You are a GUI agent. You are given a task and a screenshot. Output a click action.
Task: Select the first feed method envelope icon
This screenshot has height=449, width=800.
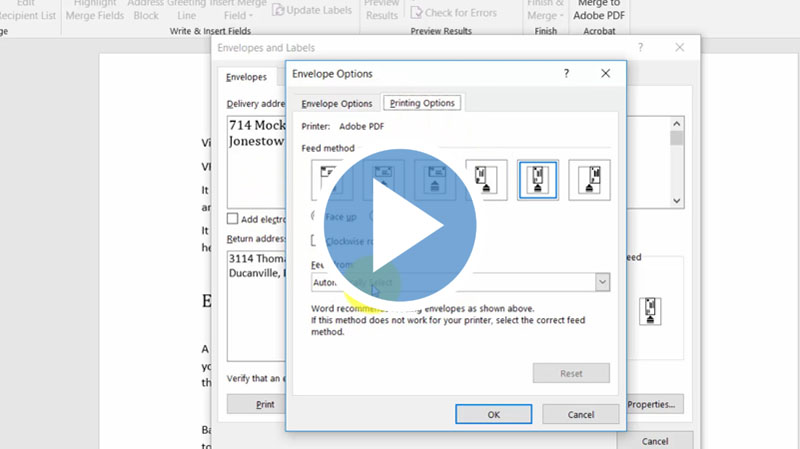click(332, 180)
